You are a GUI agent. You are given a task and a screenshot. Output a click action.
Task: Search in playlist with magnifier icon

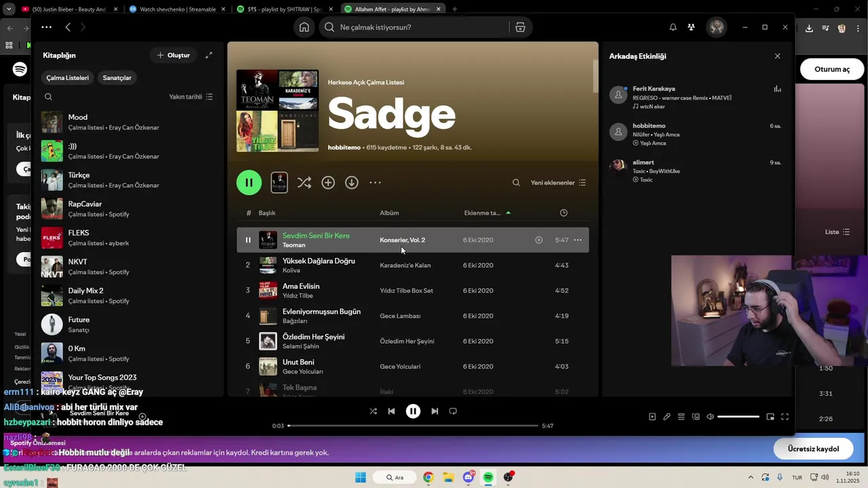pos(516,182)
